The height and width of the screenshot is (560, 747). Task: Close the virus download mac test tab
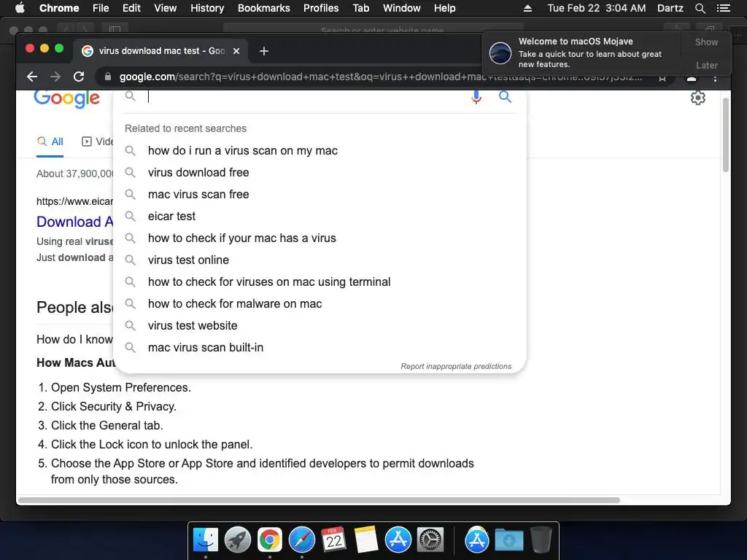pyautogui.click(x=236, y=51)
